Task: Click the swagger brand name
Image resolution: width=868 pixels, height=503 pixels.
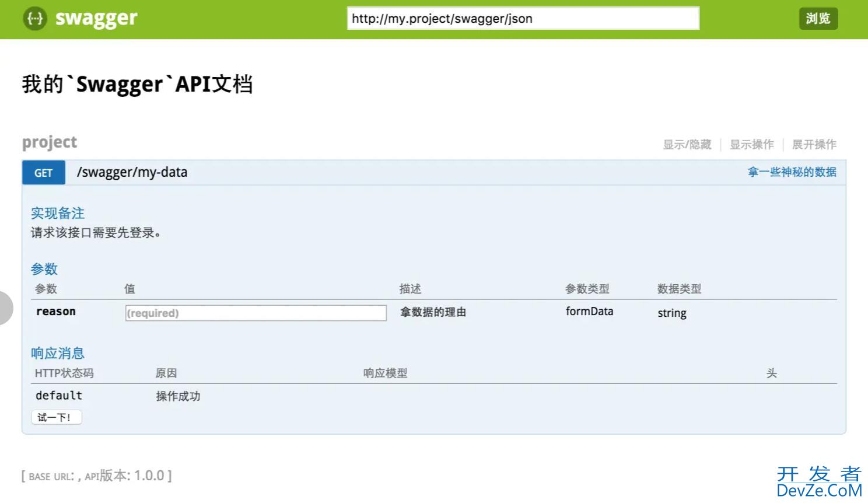Action: click(96, 19)
